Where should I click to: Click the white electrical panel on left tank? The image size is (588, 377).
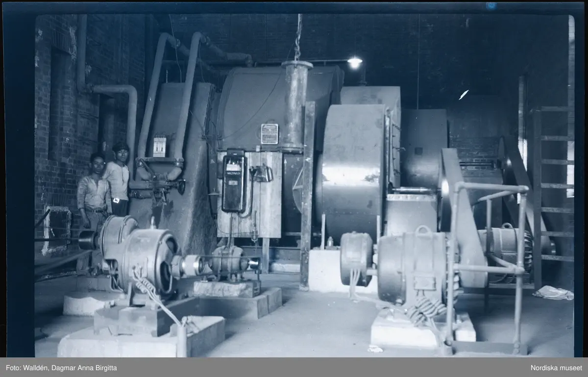point(160,147)
